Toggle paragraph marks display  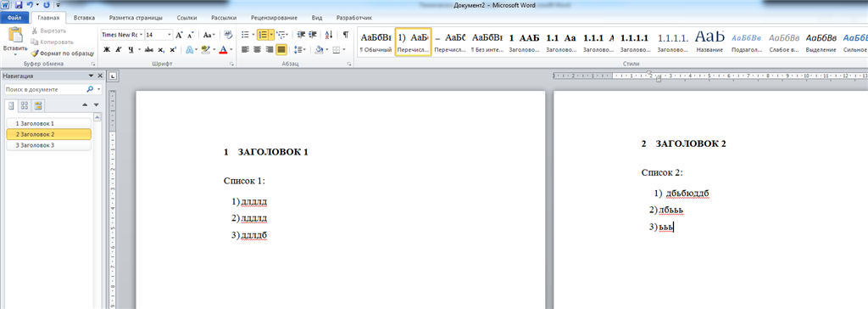point(346,35)
